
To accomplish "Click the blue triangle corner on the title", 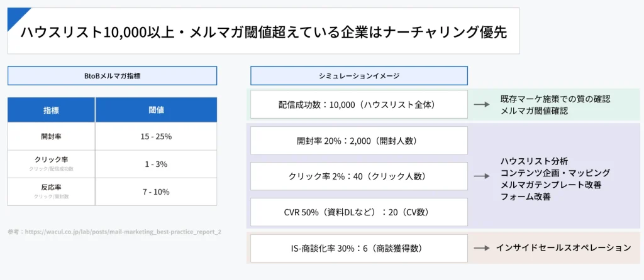I will (x=15, y=16).
